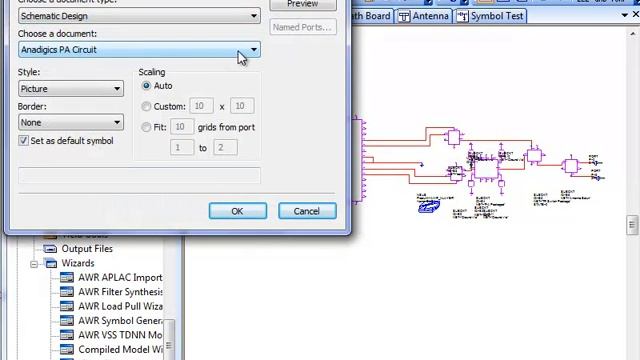Click the Antenna tab's schematic icon
The width and height of the screenshot is (640, 360).
click(x=404, y=17)
